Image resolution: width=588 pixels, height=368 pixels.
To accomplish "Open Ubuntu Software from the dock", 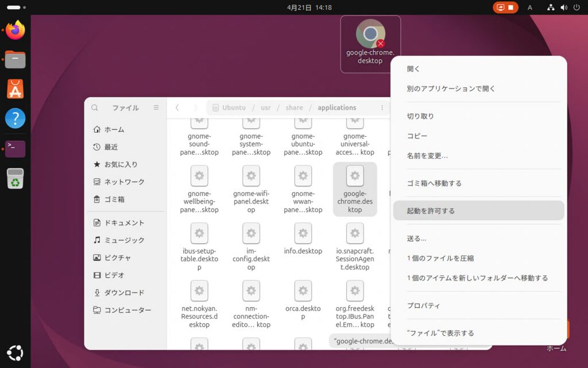I will point(16,89).
